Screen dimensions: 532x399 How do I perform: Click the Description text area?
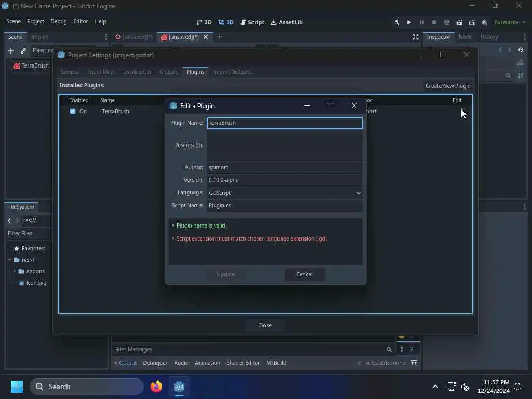tap(284, 145)
